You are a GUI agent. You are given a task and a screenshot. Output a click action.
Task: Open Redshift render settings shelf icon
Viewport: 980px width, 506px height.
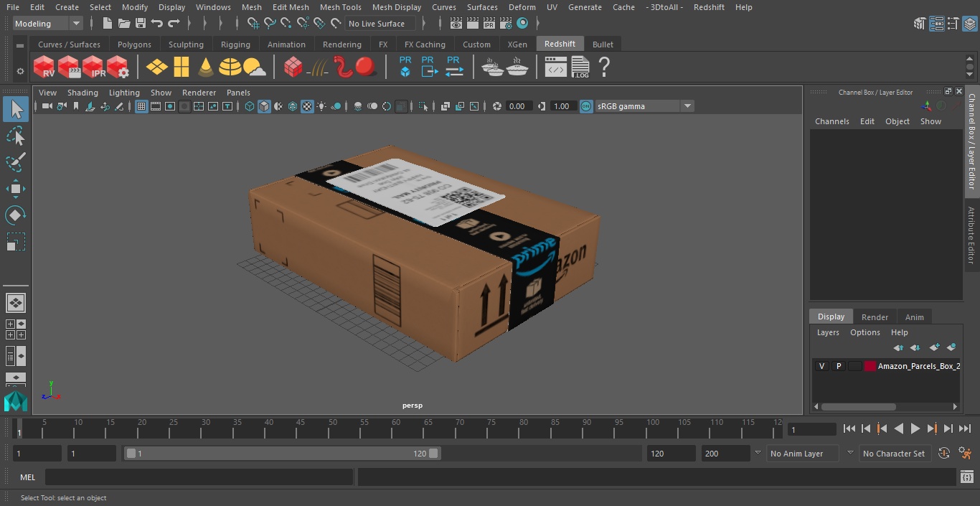pos(118,67)
